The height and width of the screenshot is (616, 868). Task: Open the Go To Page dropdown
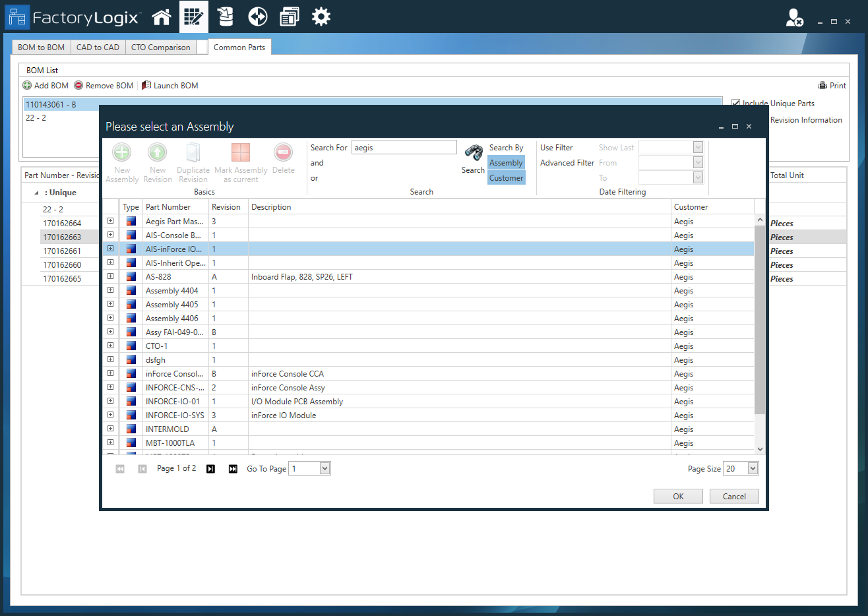(x=325, y=469)
